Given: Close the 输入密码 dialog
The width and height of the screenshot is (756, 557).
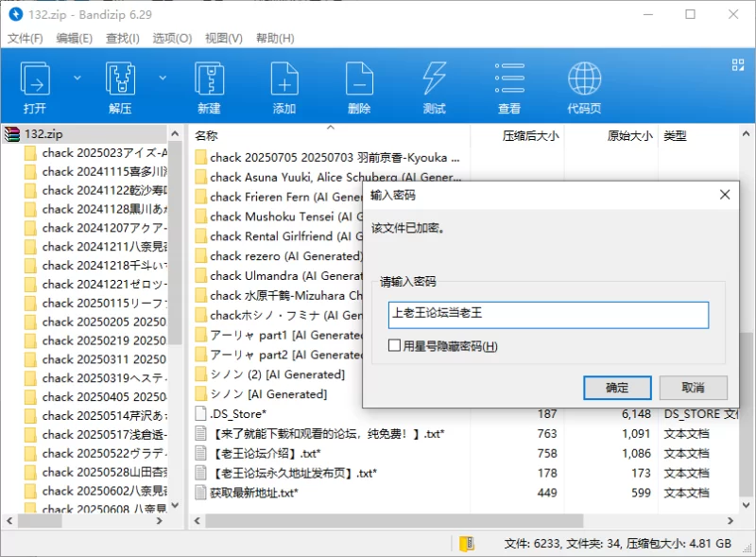Looking at the screenshot, I should (725, 195).
